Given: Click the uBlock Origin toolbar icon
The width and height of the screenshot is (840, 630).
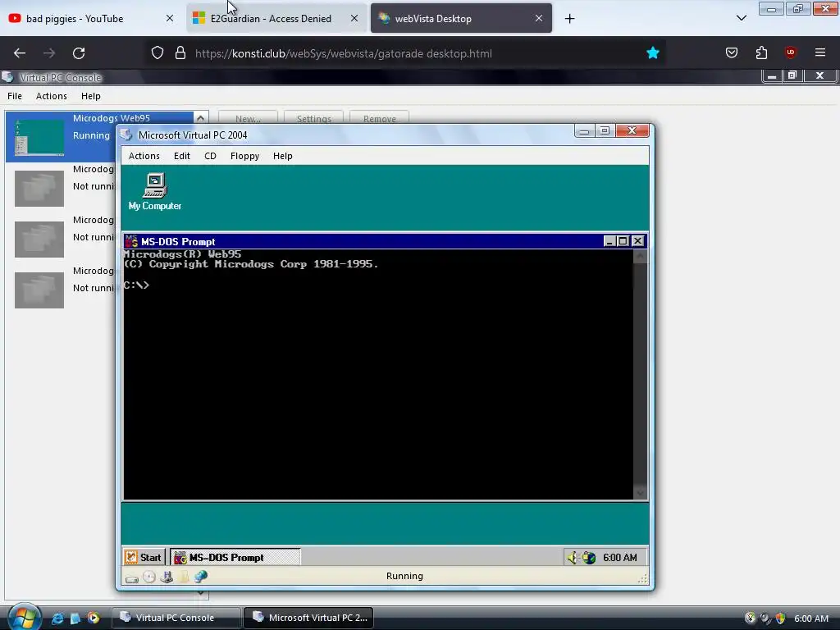Looking at the screenshot, I should click(x=791, y=52).
